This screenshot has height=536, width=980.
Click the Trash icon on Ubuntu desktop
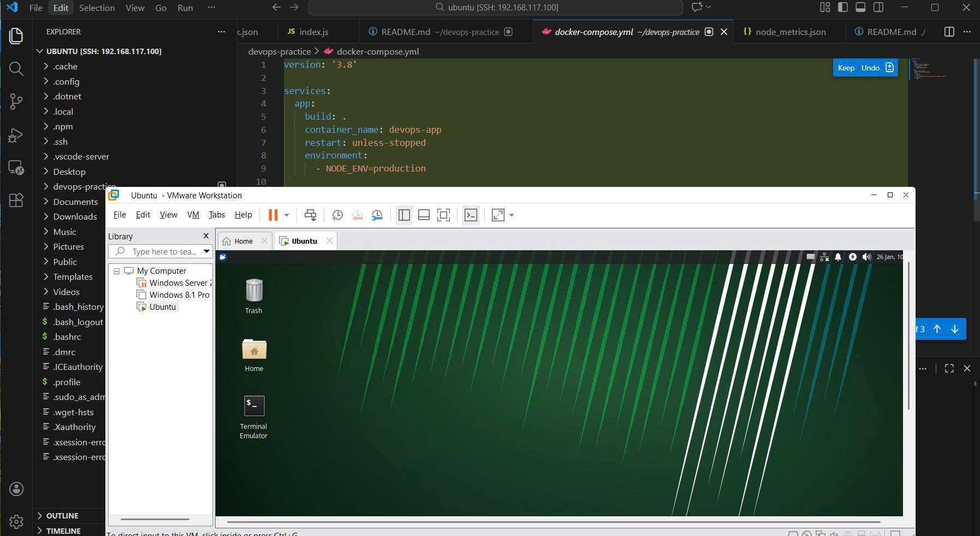tap(254, 291)
